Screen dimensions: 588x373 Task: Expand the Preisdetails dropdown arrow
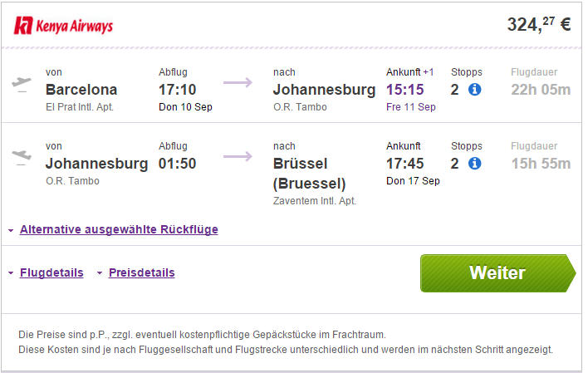pos(100,273)
